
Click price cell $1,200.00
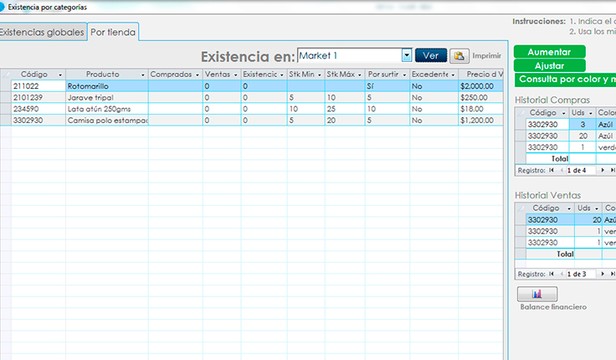tap(480, 120)
